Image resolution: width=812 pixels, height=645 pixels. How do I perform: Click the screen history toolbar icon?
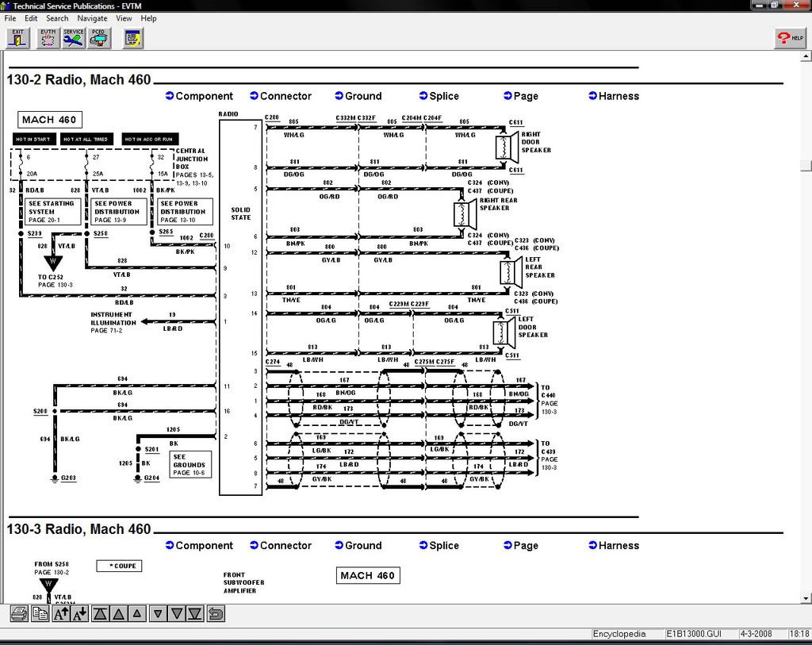click(133, 39)
